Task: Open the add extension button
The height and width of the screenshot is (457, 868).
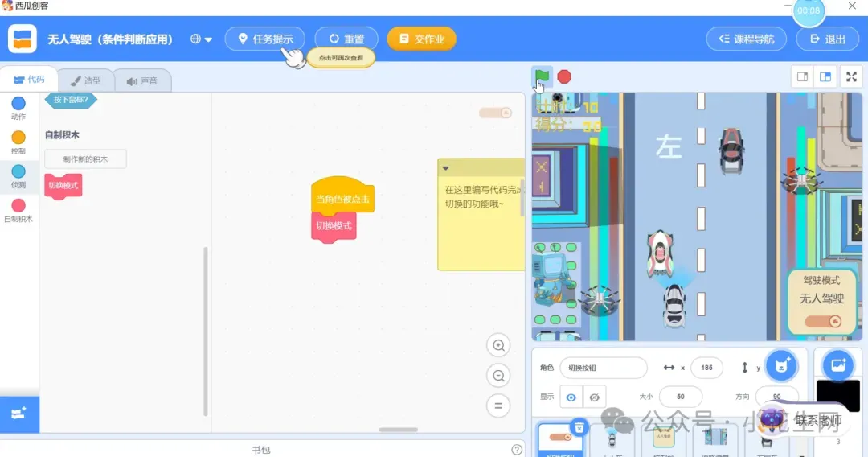Action: tap(19, 414)
